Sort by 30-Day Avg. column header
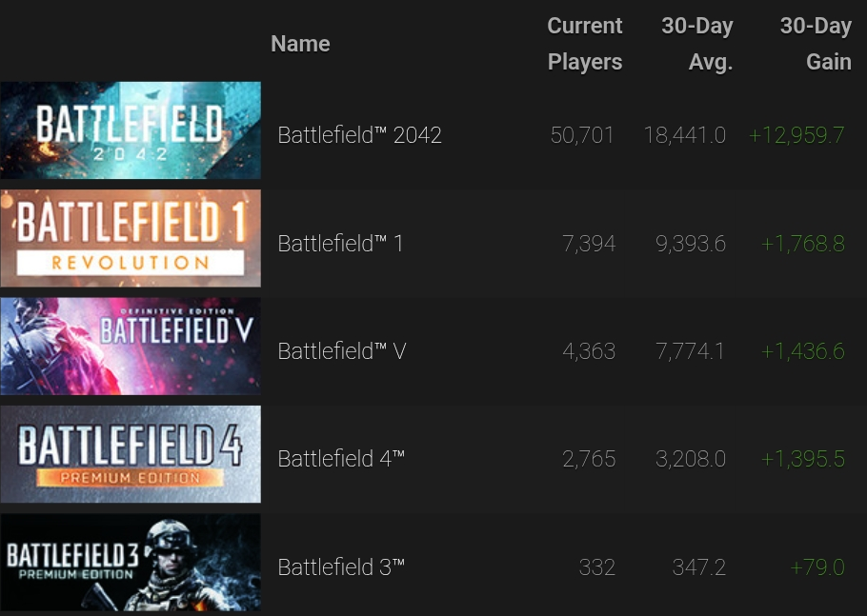This screenshot has height=616, width=867. [x=696, y=44]
